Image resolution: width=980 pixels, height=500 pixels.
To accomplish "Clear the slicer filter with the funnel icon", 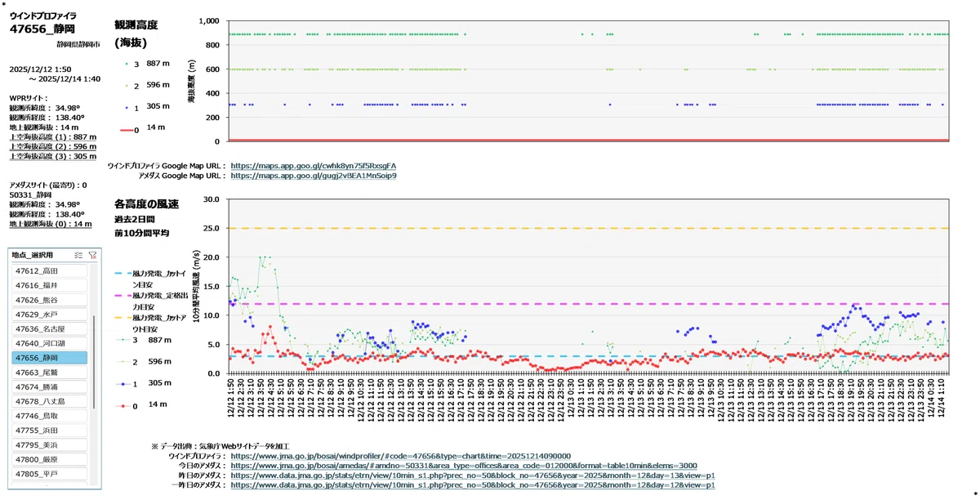I will click(x=92, y=255).
